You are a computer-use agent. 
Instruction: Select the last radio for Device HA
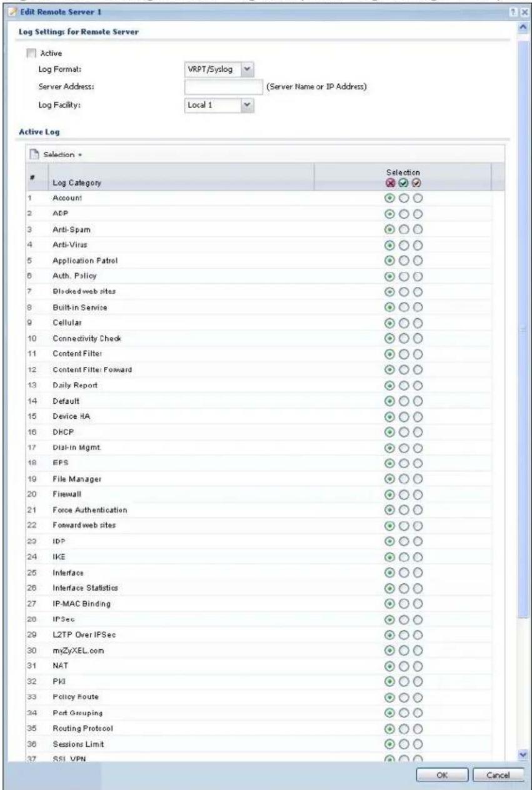pos(418,416)
